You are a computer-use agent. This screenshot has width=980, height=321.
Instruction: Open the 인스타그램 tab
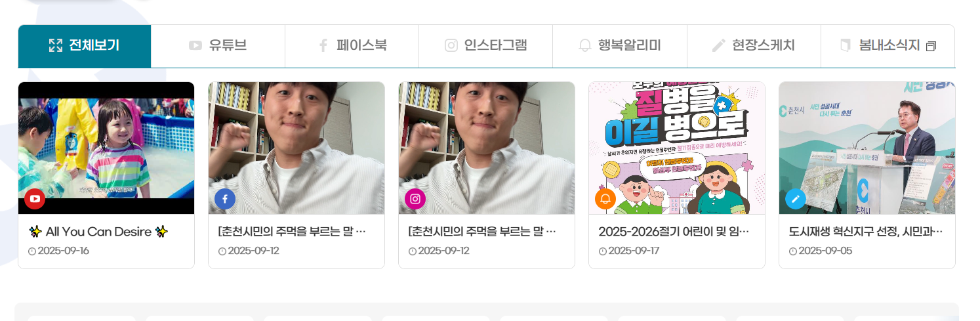point(485,46)
